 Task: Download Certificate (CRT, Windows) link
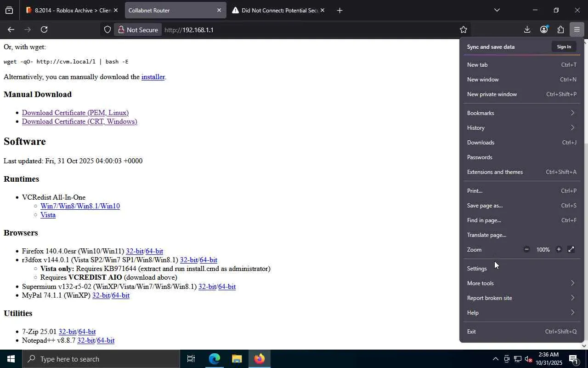(x=79, y=121)
